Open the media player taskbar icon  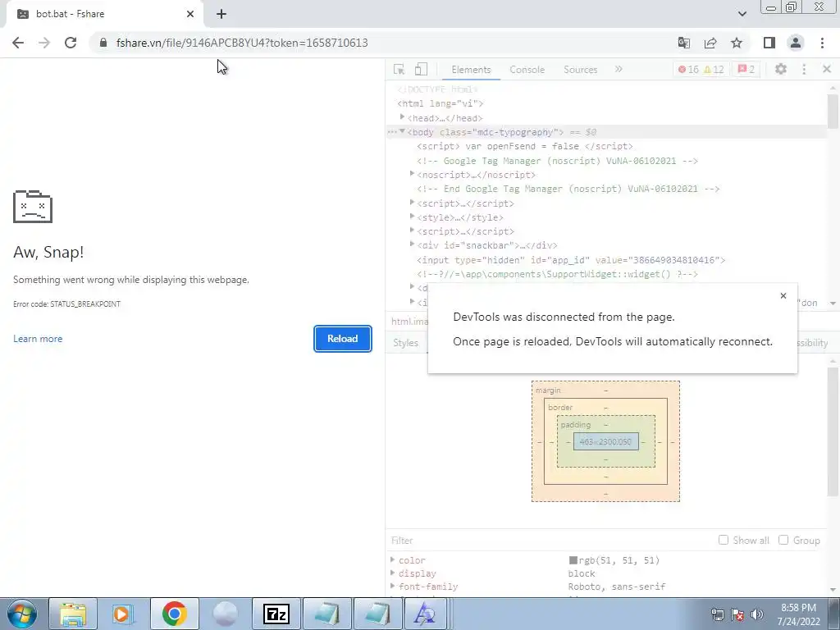click(123, 614)
